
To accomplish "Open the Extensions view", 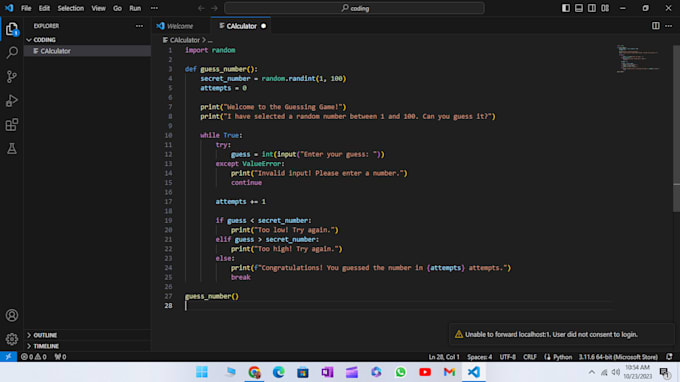I will [12, 125].
